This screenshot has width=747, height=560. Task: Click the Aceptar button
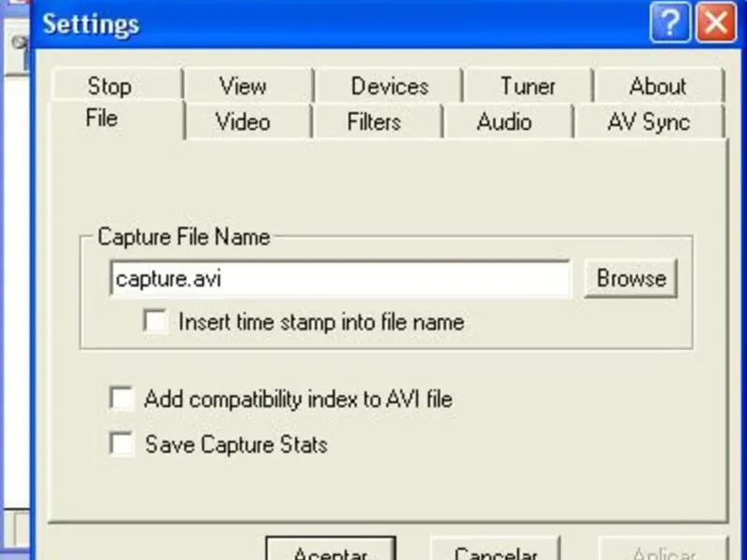(x=331, y=550)
